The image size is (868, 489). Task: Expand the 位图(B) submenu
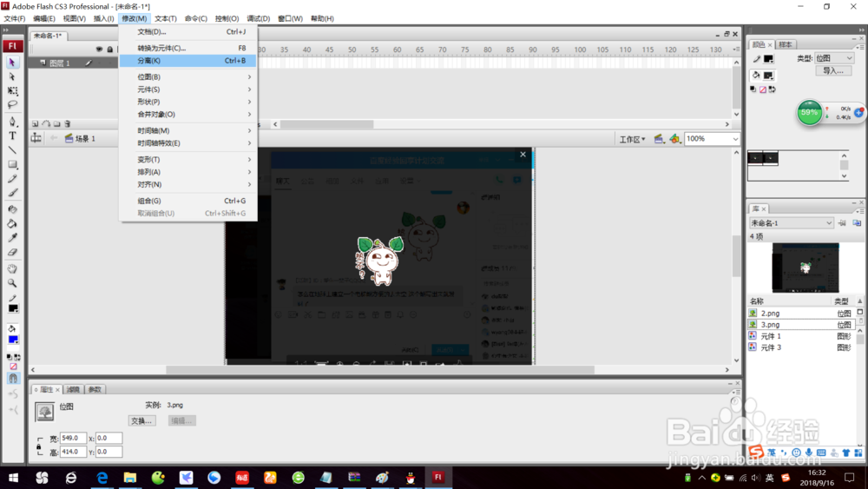pyautogui.click(x=188, y=77)
